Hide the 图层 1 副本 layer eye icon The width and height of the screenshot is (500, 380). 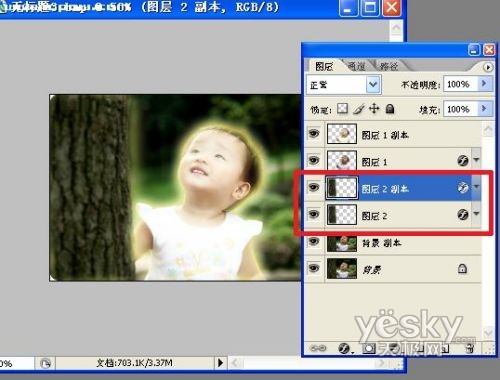(x=314, y=134)
